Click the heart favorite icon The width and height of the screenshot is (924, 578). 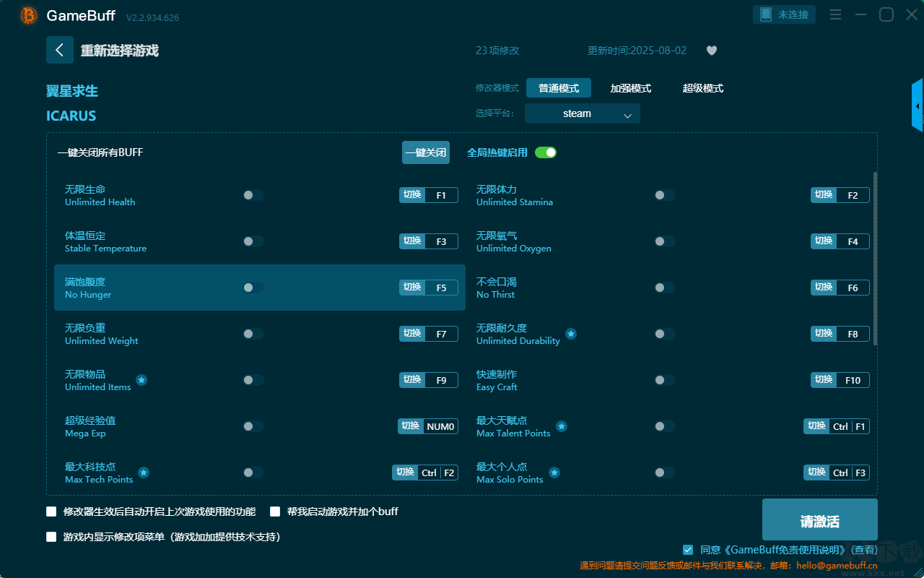pyautogui.click(x=711, y=51)
